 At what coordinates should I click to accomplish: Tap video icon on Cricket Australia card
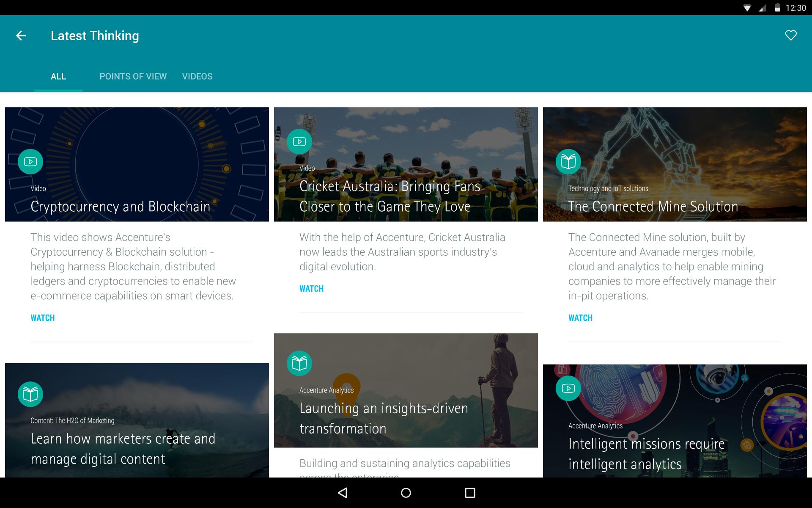[x=299, y=141]
